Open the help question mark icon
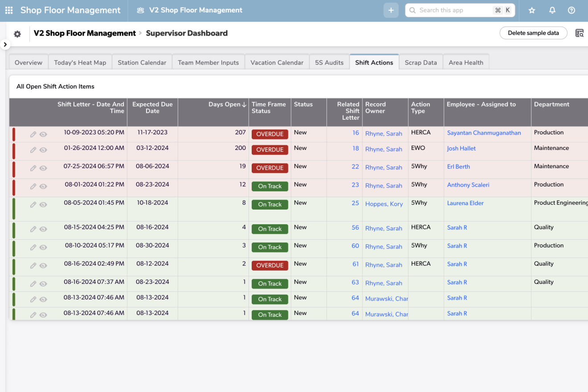The image size is (588, 392). [x=572, y=10]
